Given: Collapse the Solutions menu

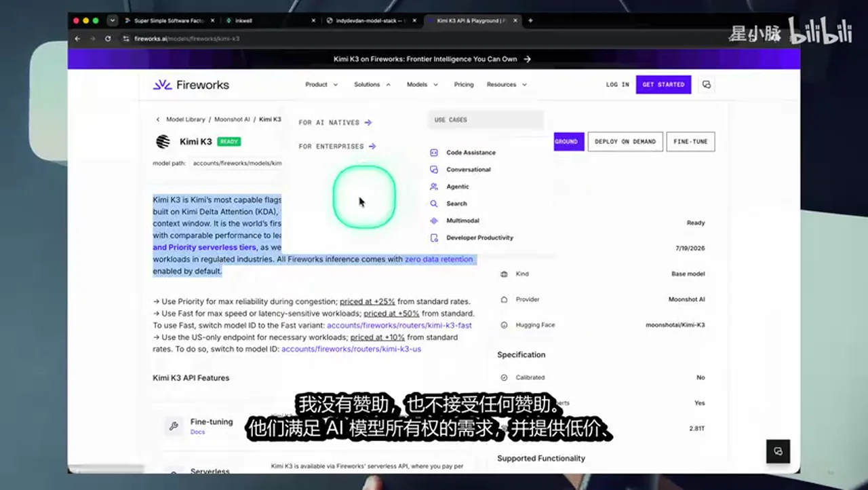Looking at the screenshot, I should point(372,85).
